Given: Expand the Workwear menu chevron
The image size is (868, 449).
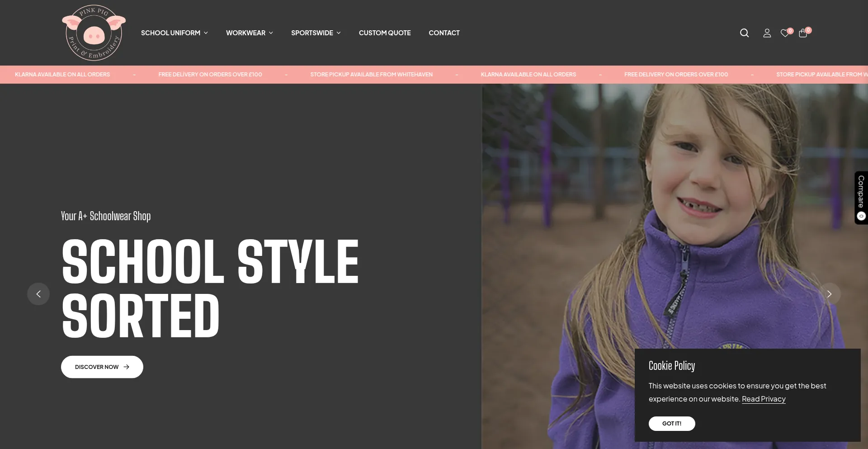Looking at the screenshot, I should [271, 33].
